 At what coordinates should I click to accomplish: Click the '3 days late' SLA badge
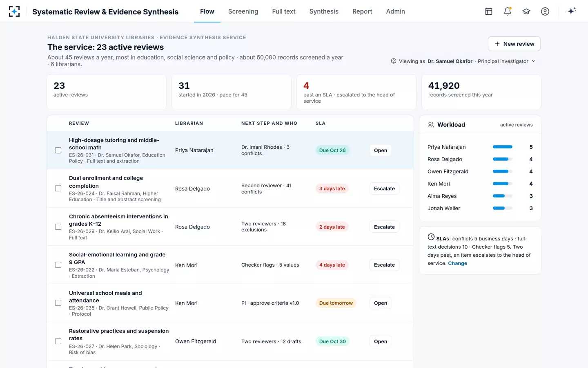click(x=332, y=188)
